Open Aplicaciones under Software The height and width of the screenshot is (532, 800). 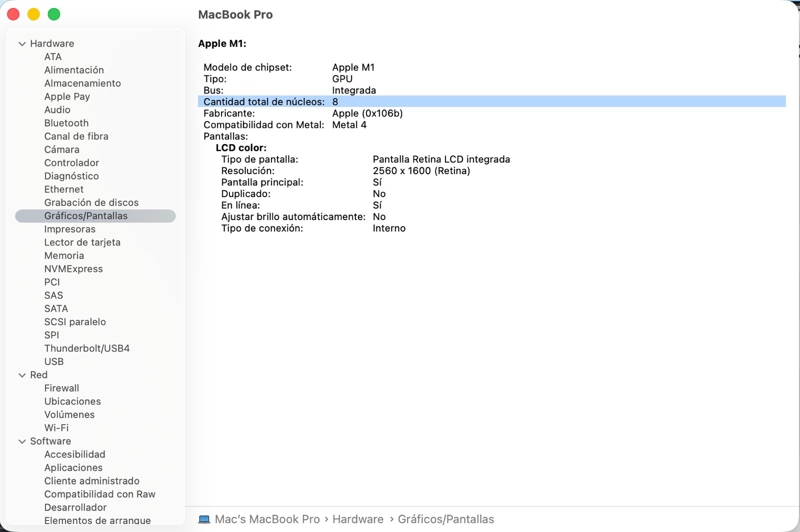point(73,467)
